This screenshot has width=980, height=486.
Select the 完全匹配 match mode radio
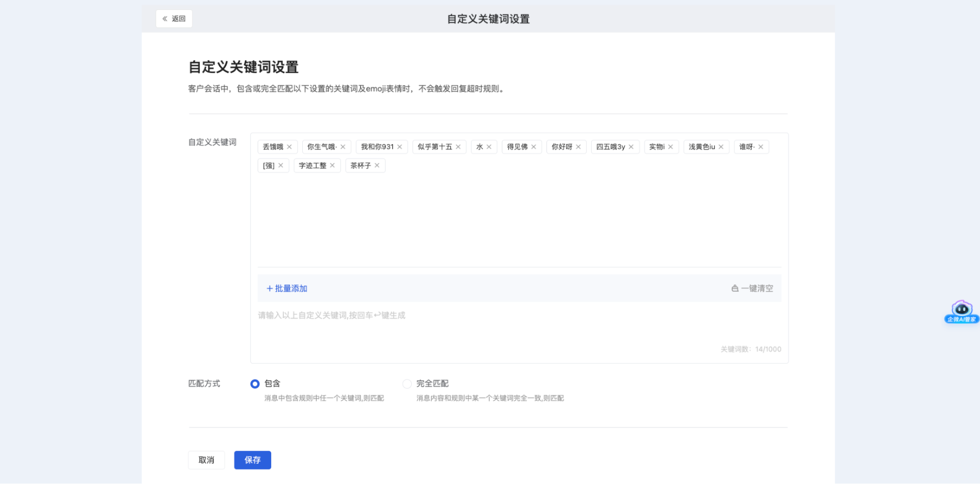pyautogui.click(x=407, y=384)
